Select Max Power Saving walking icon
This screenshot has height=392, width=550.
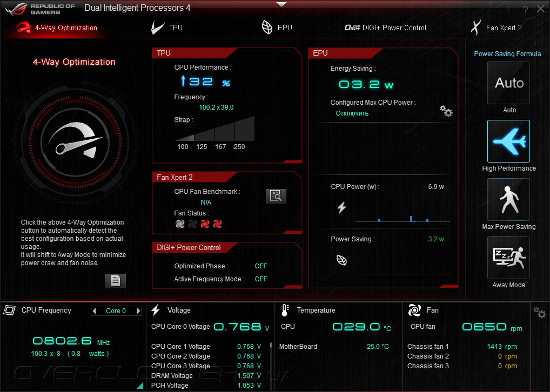coord(508,199)
